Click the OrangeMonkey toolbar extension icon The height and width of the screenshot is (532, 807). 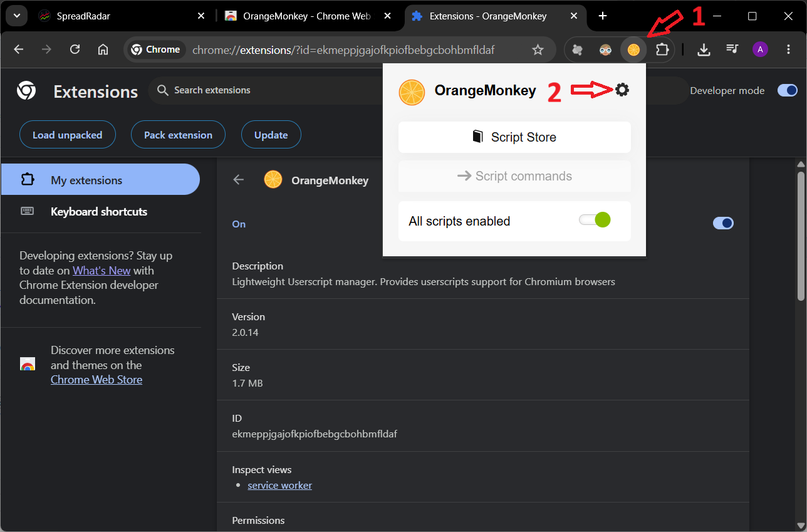point(633,50)
